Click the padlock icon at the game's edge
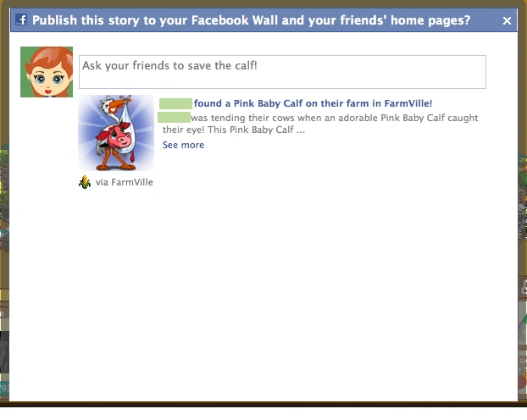The image size is (527, 420). [524, 287]
